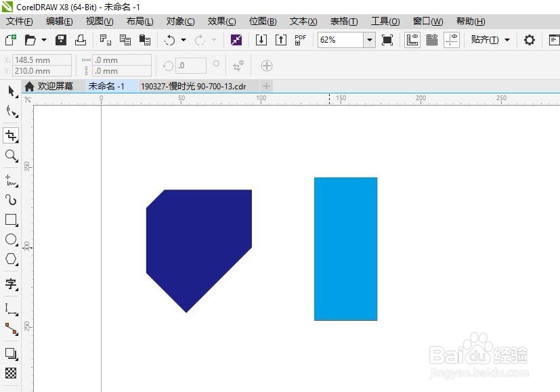Screen dimensions: 560x392
Task: Click the light blue rectangle shape
Action: tap(346, 249)
